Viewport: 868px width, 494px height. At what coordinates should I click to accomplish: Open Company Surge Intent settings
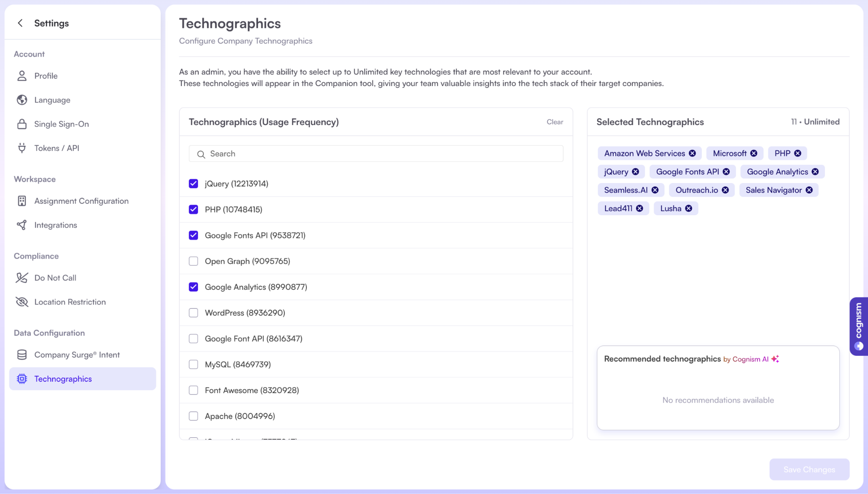point(77,355)
